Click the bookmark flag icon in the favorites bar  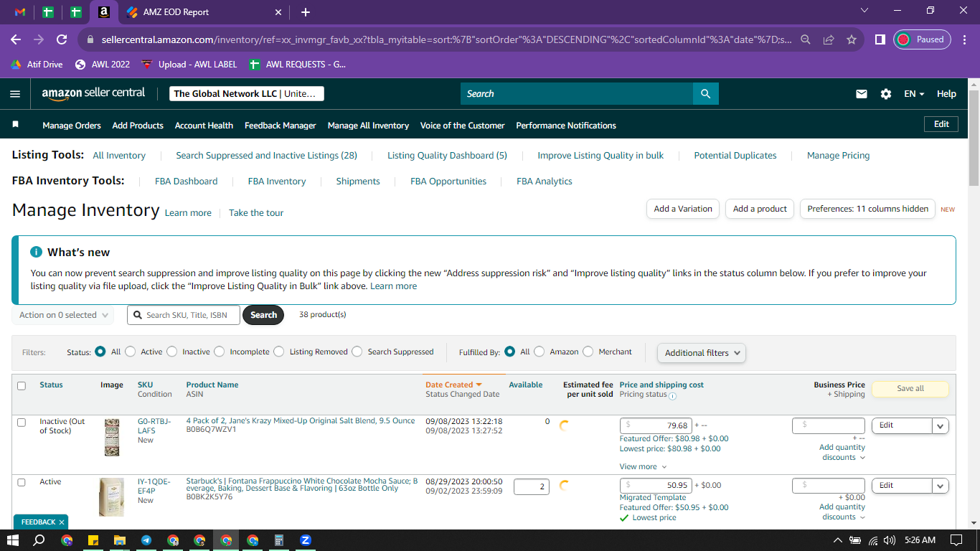pos(15,125)
